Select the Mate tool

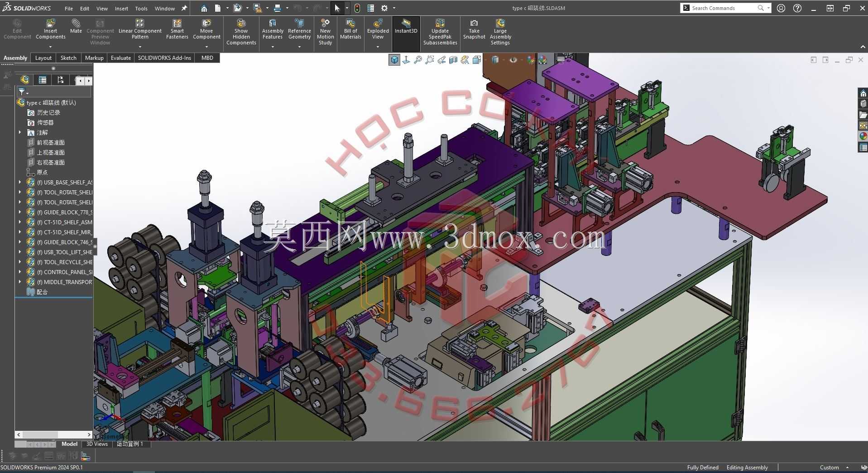coord(76,26)
